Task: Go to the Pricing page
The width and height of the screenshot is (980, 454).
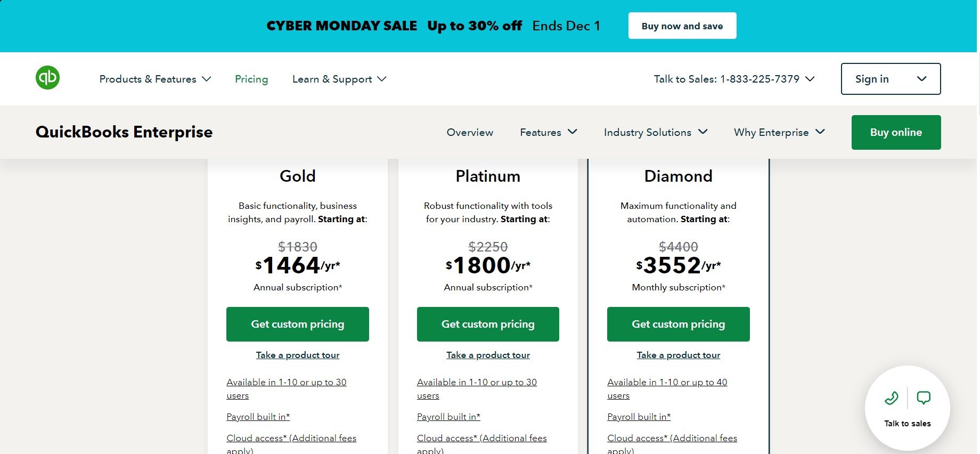Action: click(251, 79)
